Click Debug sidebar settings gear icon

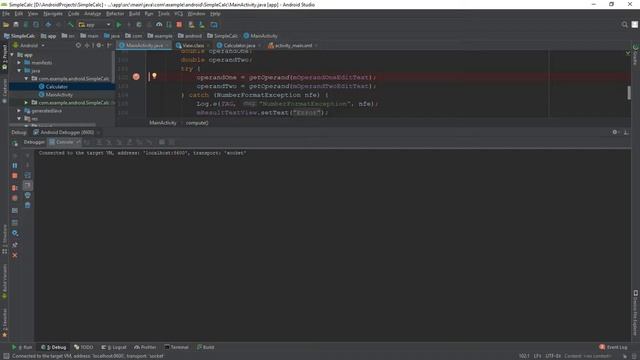click(15, 233)
